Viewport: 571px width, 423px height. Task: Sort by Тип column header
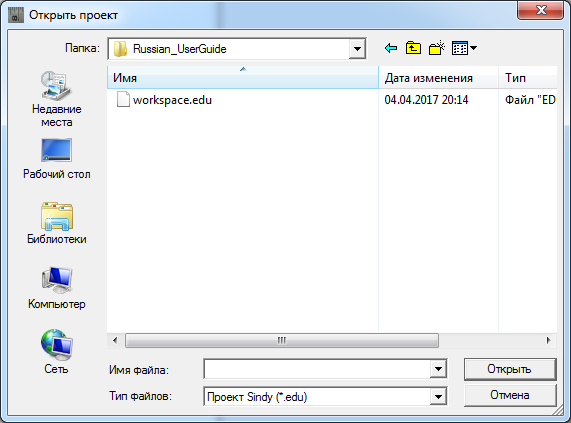coord(528,78)
